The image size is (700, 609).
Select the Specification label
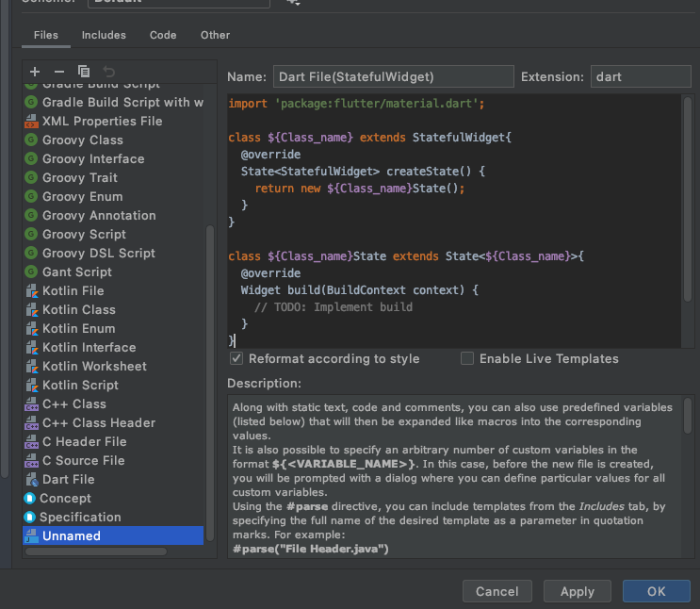click(80, 517)
